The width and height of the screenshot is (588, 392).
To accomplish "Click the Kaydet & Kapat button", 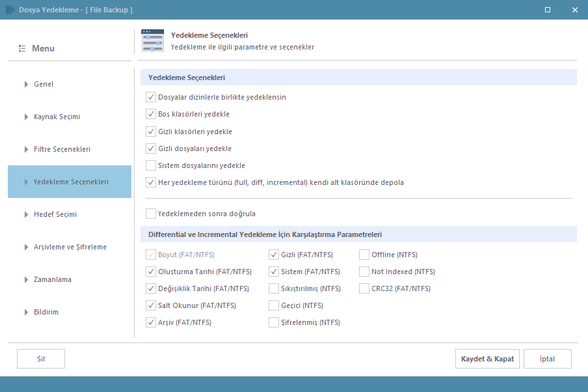I will tap(487, 359).
